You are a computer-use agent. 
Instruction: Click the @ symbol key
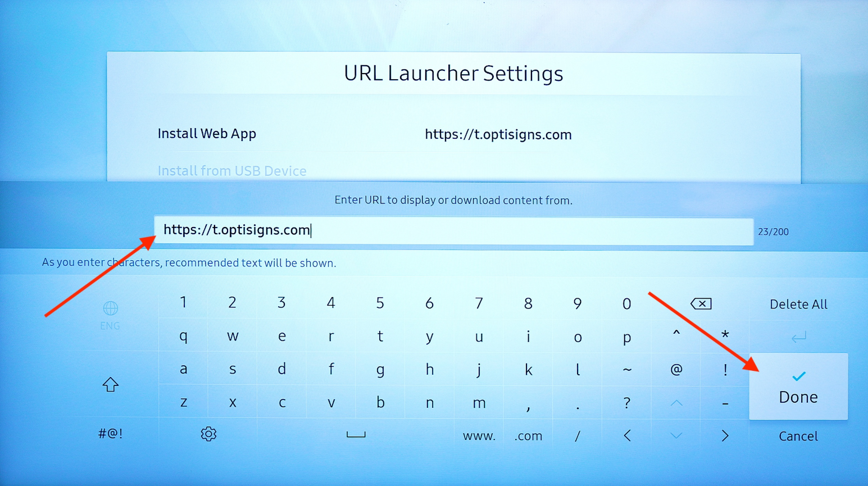(676, 369)
